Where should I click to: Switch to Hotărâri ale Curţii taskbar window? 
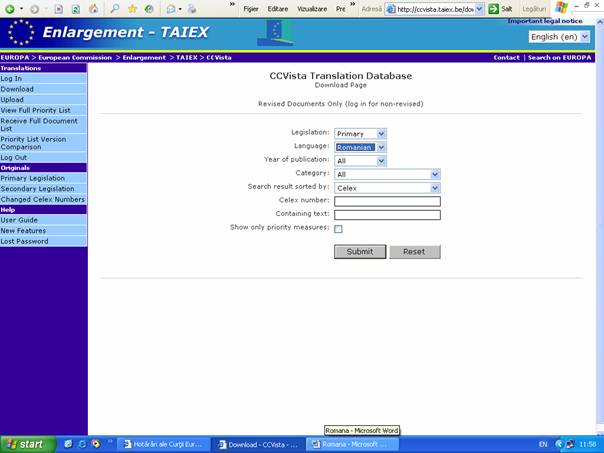163,445
